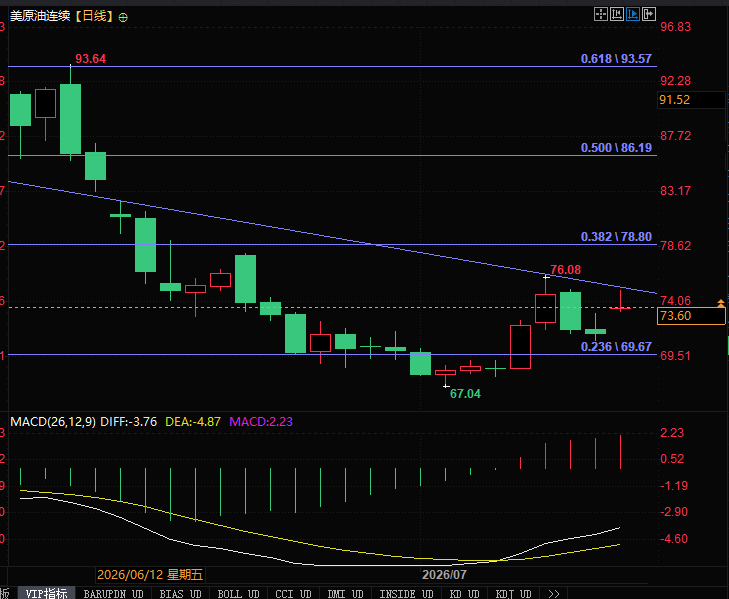The image size is (729, 599).
Task: Select the KDJ UD indicator tab
Action: 513,593
